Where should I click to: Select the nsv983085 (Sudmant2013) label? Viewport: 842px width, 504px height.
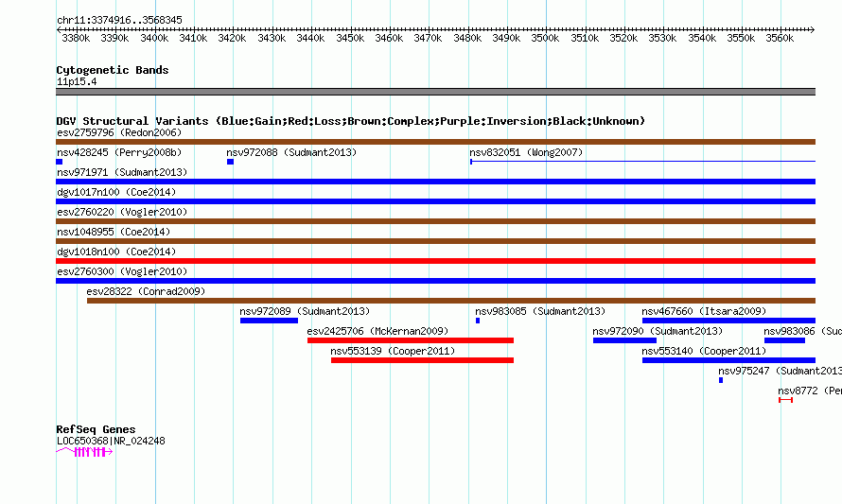(540, 311)
